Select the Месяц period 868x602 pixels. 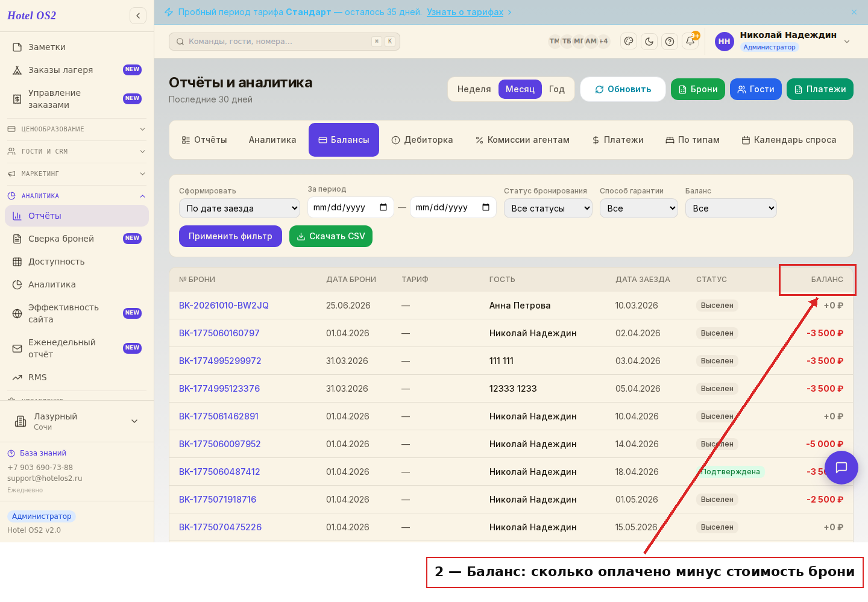coord(520,89)
